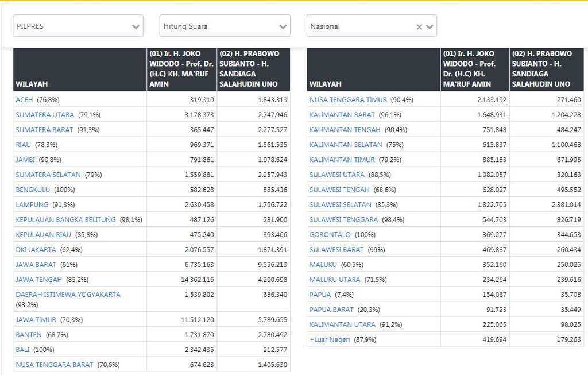Open the KALIMANTAN TENGAH province link
Screen dimensions: 588x375
345,130
